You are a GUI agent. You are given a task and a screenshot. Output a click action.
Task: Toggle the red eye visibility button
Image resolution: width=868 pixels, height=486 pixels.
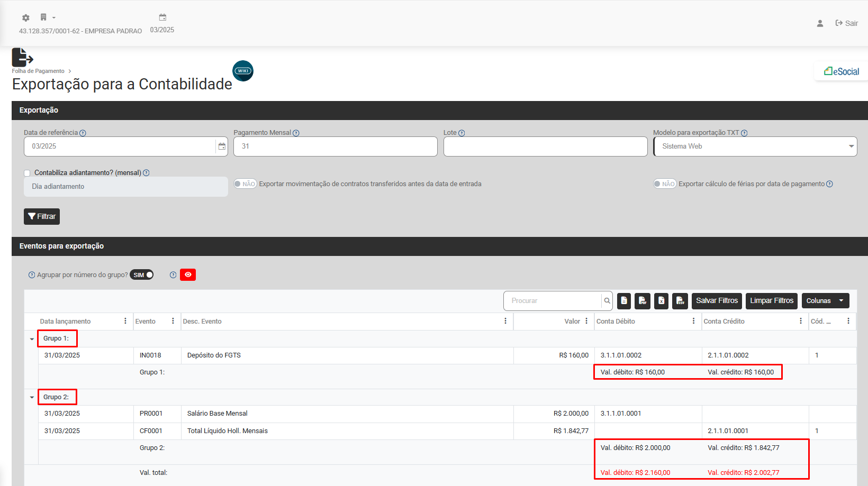[x=188, y=275]
